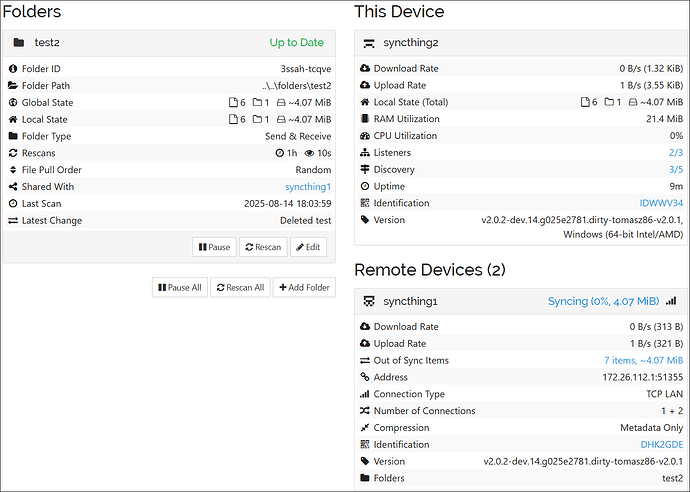Image resolution: width=690 pixels, height=492 pixels.
Task: Click the Compression icon
Action: 365,428
